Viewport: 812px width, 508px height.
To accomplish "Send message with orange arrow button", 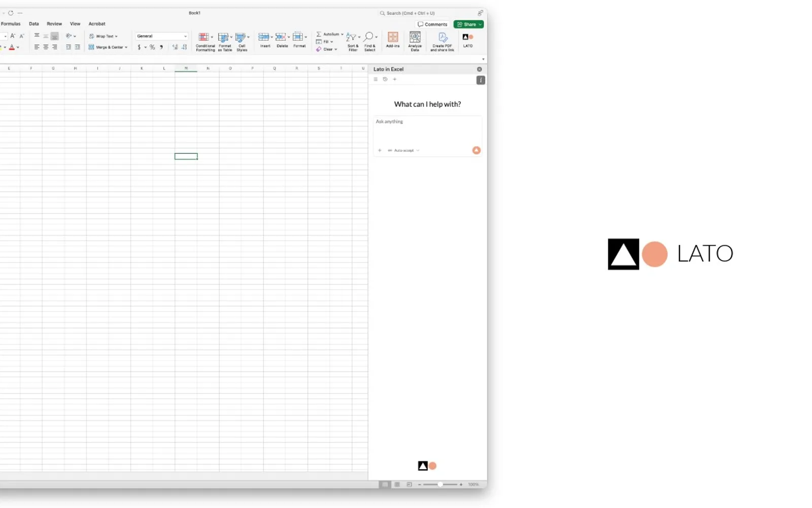I will (477, 150).
